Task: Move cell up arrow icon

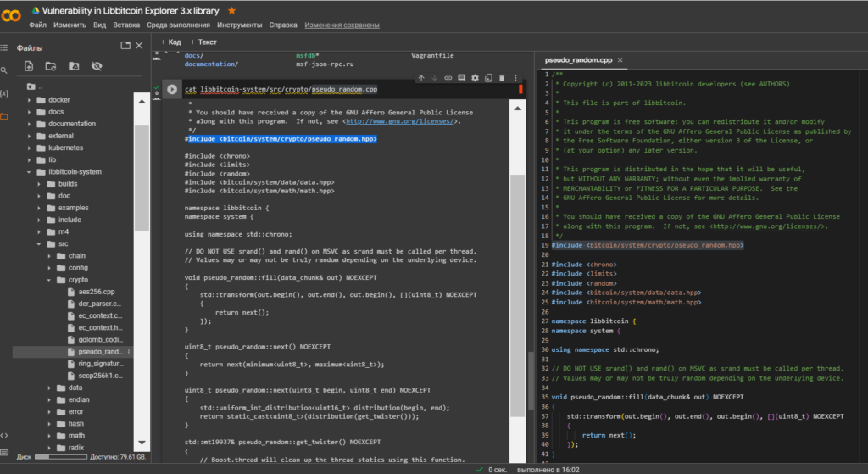Action: click(421, 78)
